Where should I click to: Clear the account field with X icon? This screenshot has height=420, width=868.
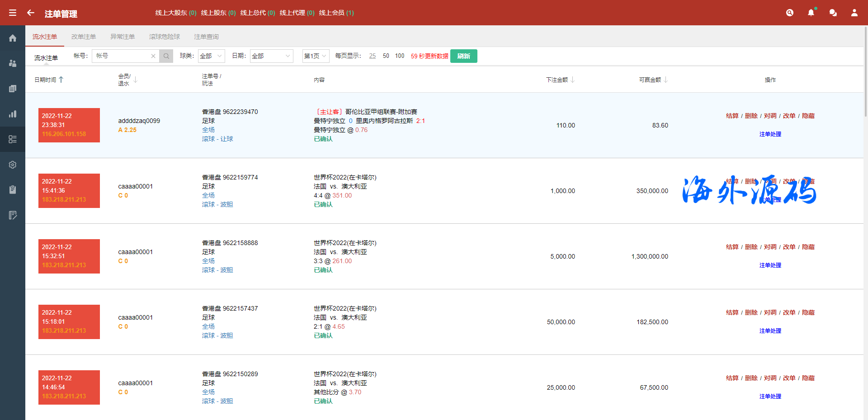[153, 56]
